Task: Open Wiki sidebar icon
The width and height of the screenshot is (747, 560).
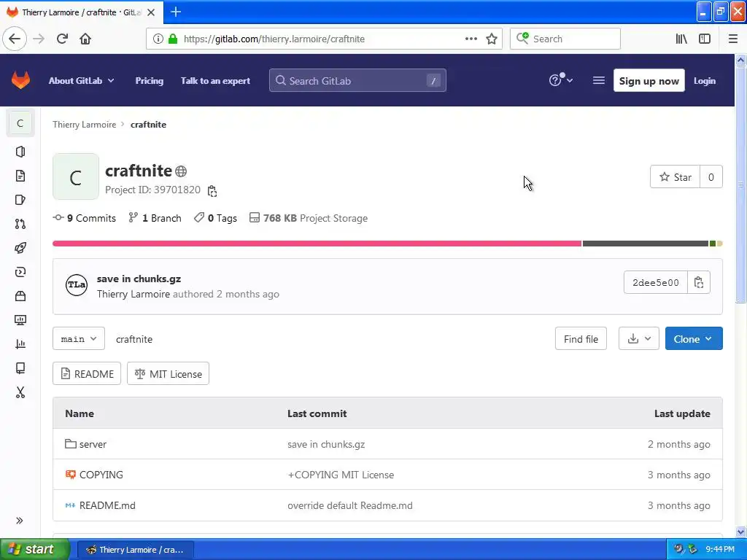Action: pos(20,368)
